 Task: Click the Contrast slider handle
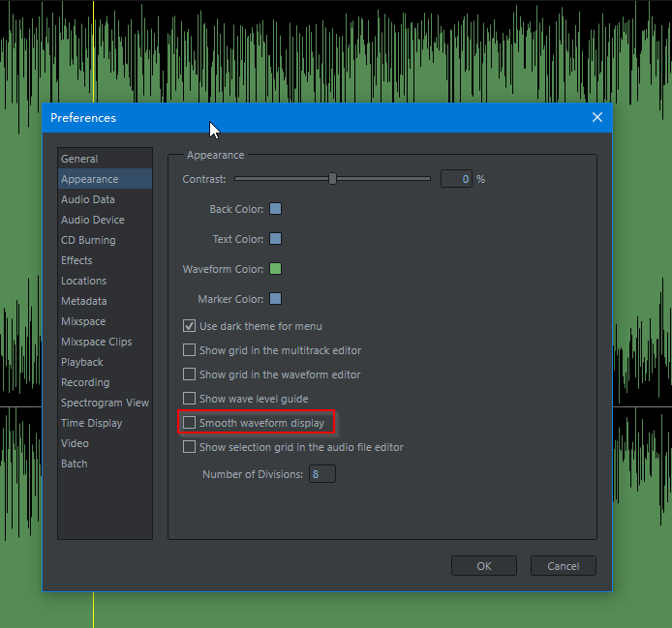click(x=332, y=179)
